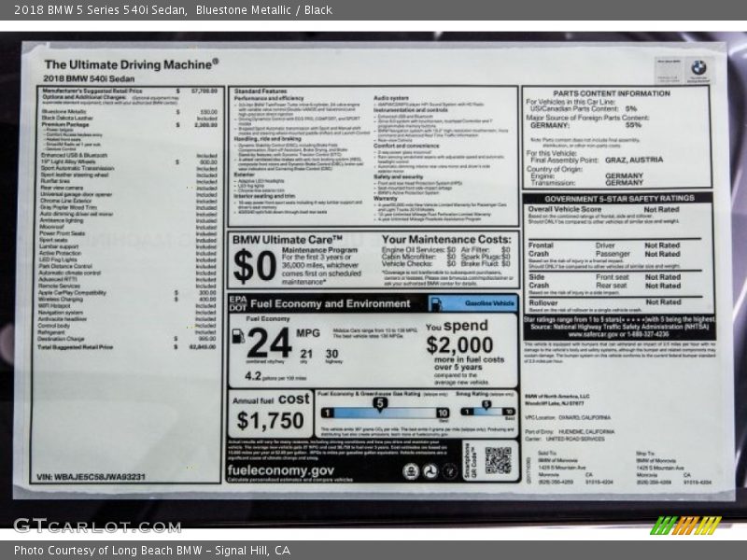
Task: Click the QR code on fuel label
Action: [x=498, y=460]
